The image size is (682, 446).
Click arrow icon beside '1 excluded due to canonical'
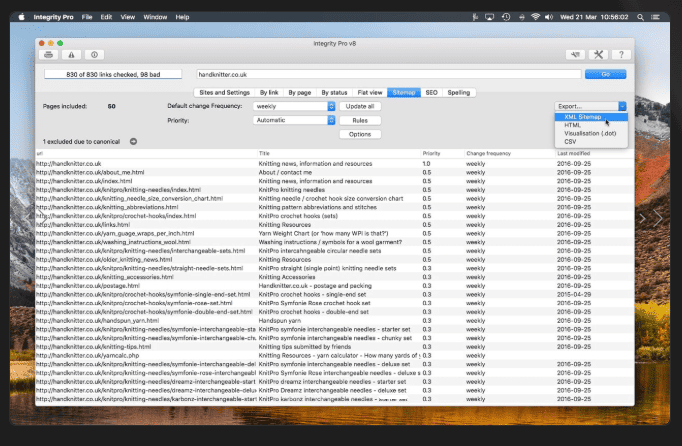134,141
